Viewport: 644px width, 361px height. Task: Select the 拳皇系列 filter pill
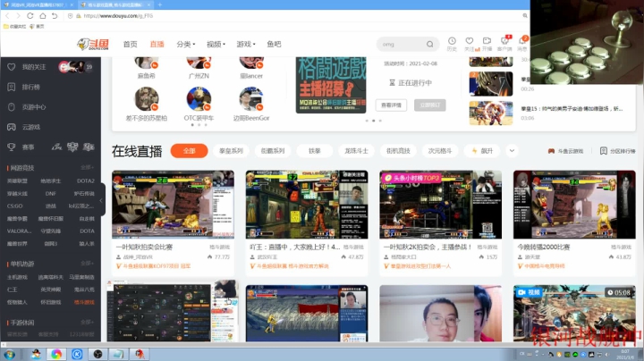tap(231, 151)
